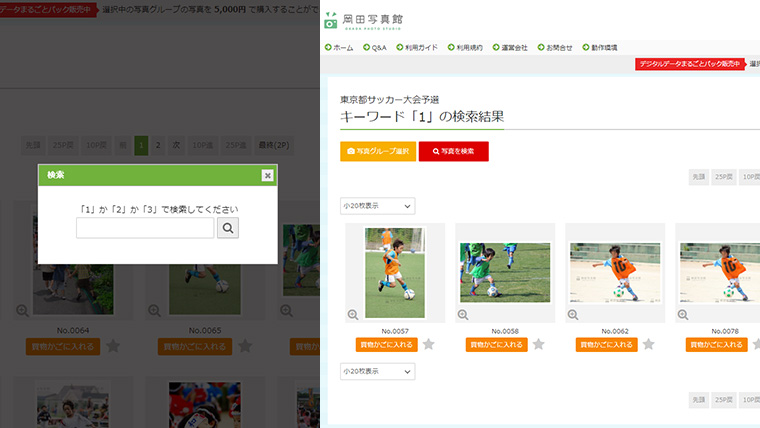
Task: Click 先頭 button in left pagination
Action: click(33, 145)
